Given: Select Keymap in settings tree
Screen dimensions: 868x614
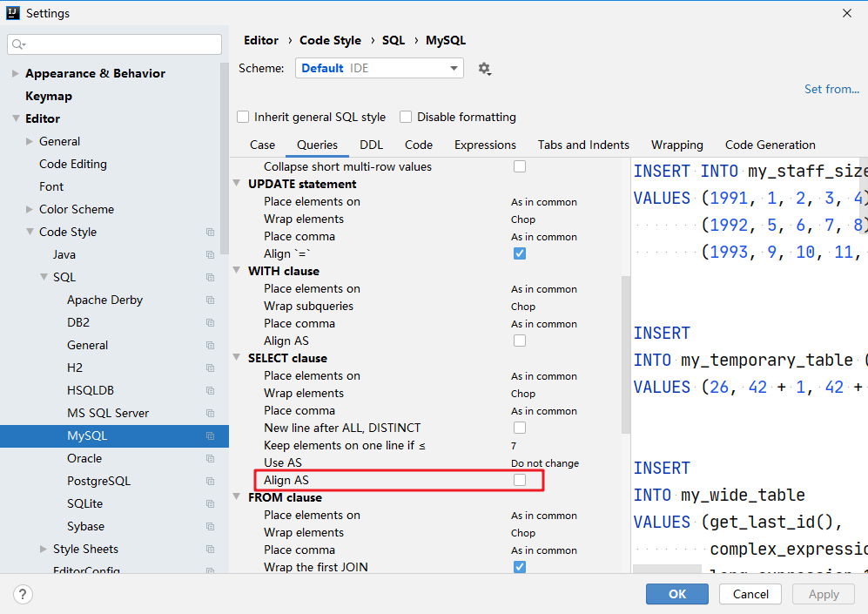Looking at the screenshot, I should [x=49, y=96].
